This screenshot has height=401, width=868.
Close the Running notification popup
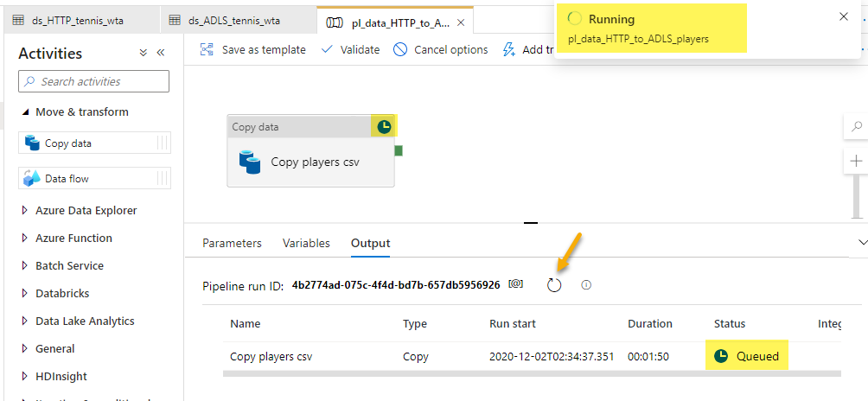844,17
